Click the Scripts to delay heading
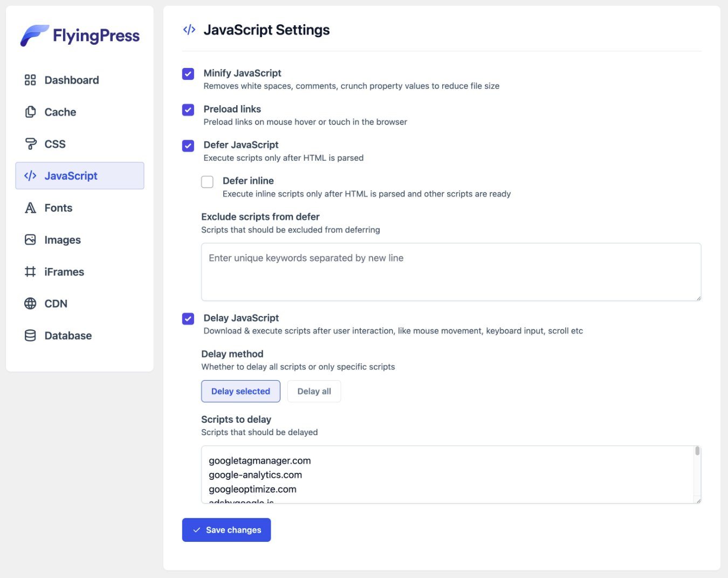728x578 pixels. (x=236, y=419)
